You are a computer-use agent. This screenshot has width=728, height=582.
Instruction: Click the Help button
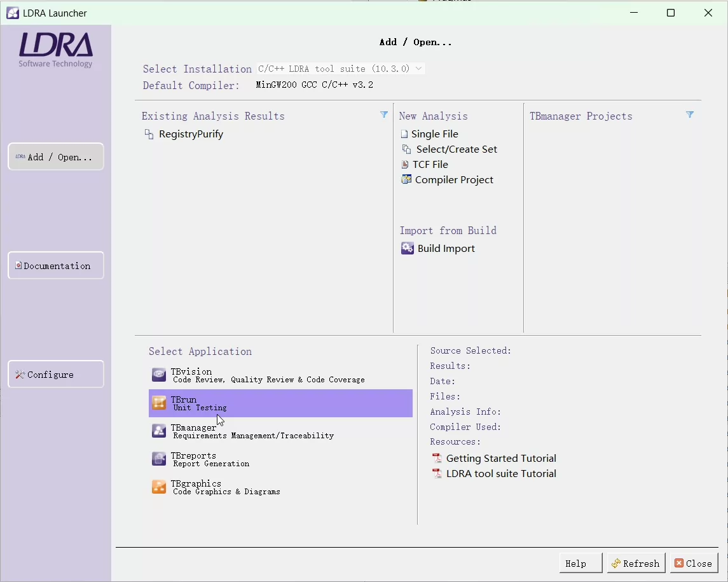(581, 563)
